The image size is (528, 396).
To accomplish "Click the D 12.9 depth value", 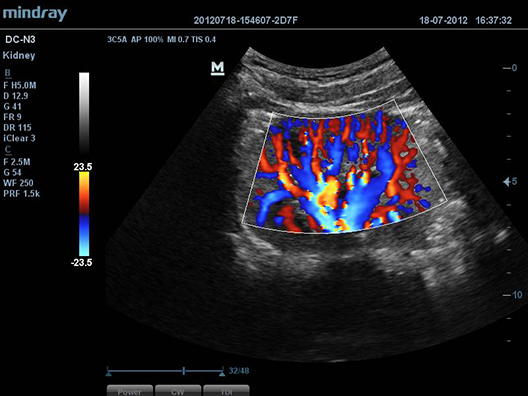I will 16,96.
